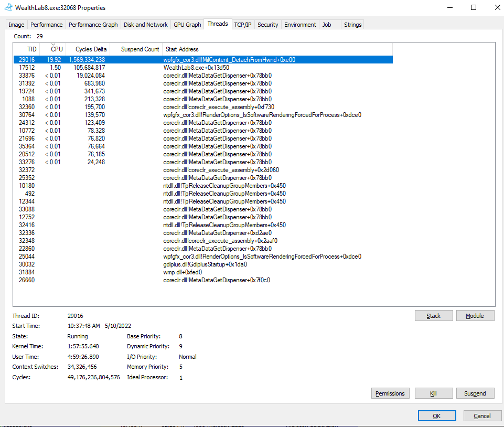Sort by the TID column header
The height and width of the screenshot is (427, 504).
coord(32,49)
